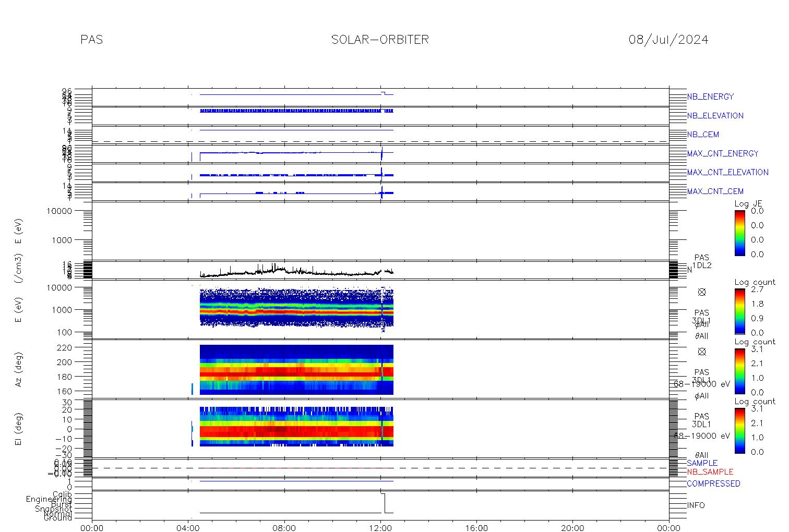Select the NB_ELEVATION panel label

point(715,116)
